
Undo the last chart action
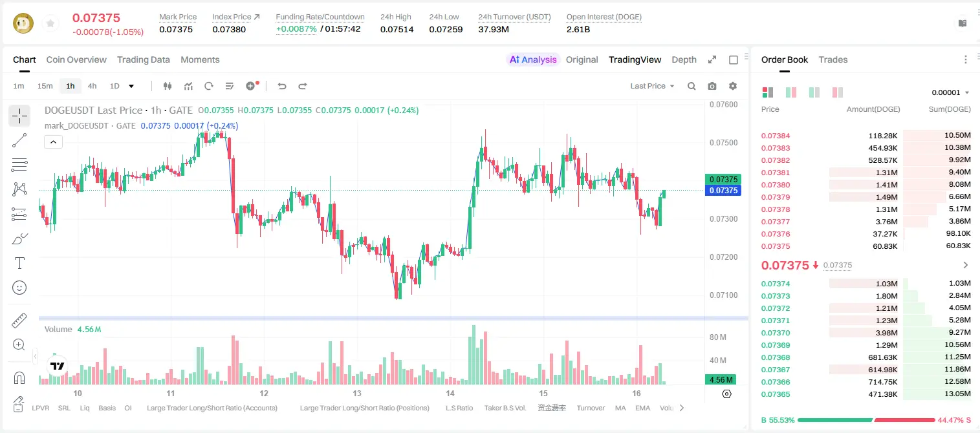point(281,86)
